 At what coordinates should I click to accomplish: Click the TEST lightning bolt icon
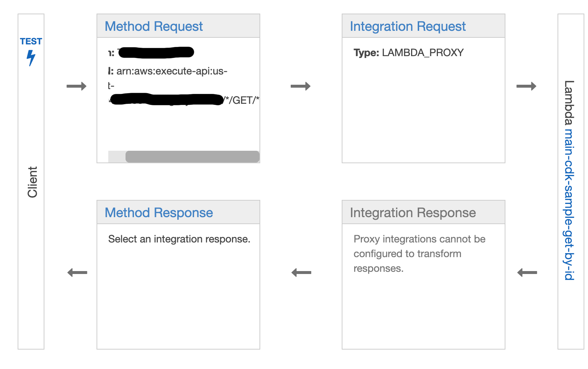31,58
